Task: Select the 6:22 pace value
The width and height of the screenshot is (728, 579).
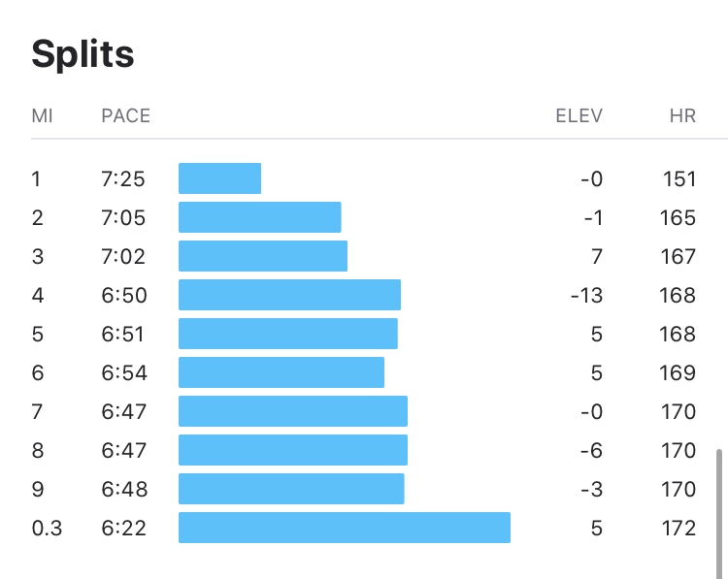Action: 122,528
